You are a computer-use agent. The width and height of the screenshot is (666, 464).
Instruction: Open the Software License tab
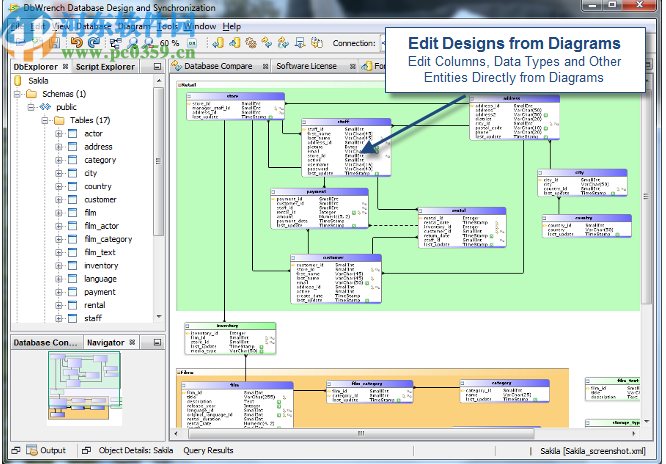pos(306,66)
